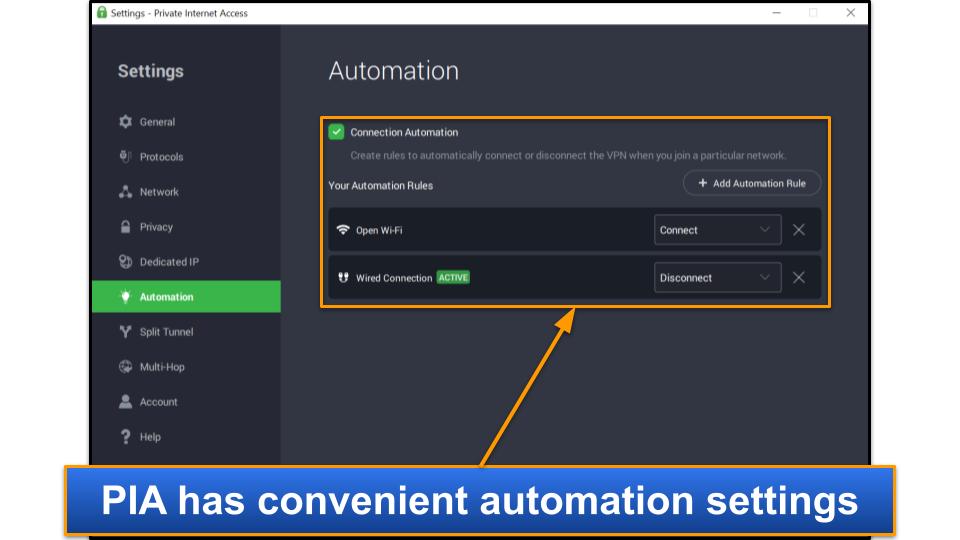Click the Dedicated IP globe icon
This screenshot has width=960, height=540.
(126, 261)
